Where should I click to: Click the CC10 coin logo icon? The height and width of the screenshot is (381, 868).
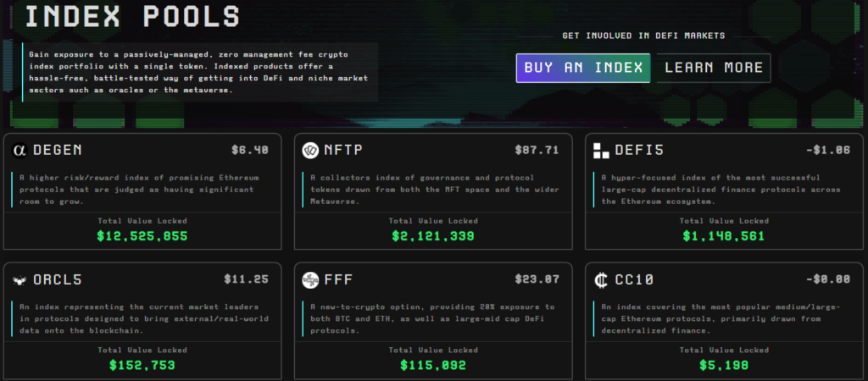point(601,279)
